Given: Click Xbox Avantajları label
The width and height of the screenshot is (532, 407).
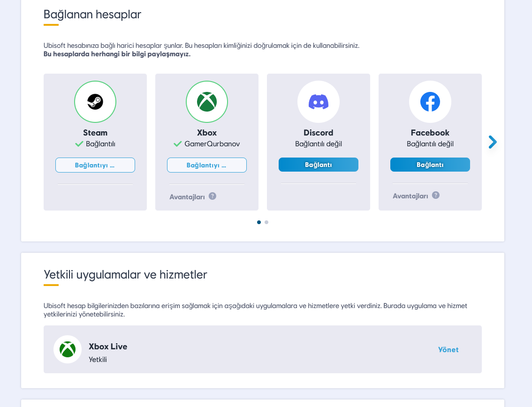Looking at the screenshot, I should click(x=187, y=197).
